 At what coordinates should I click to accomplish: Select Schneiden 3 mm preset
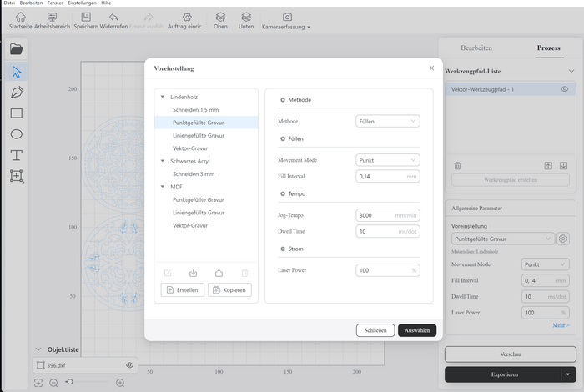pyautogui.click(x=206, y=173)
